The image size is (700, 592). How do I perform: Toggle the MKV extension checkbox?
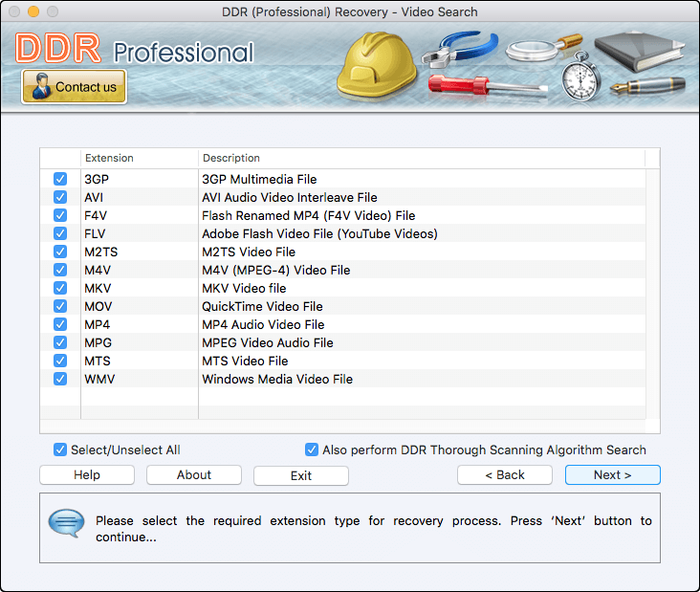60,288
